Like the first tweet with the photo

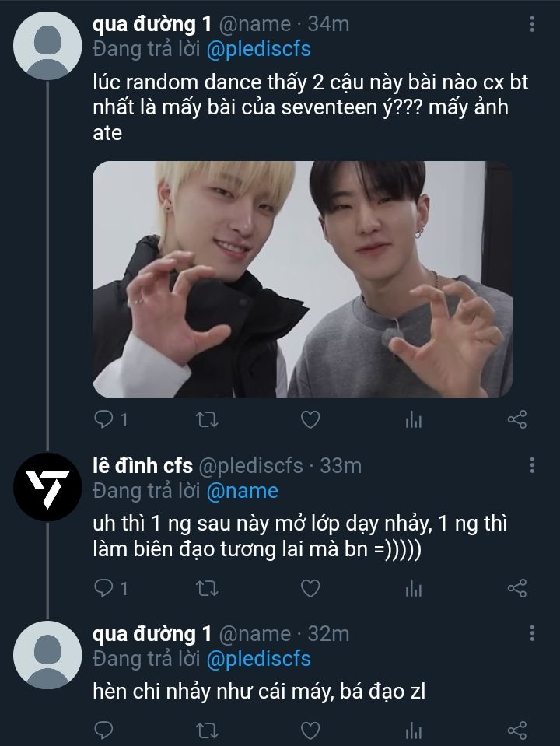click(x=310, y=420)
